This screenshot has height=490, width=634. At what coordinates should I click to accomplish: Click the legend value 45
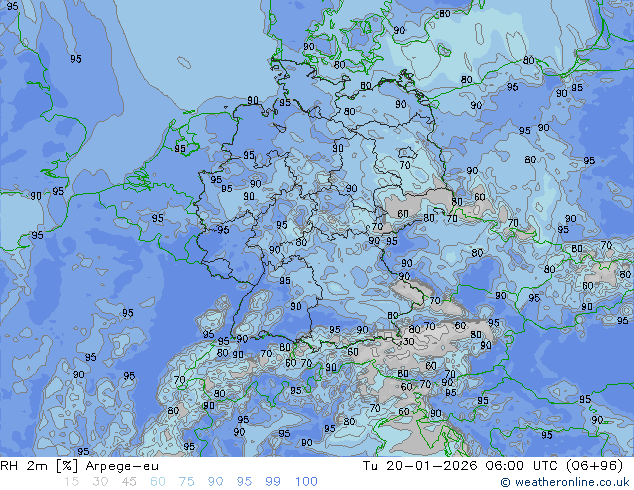point(129,482)
